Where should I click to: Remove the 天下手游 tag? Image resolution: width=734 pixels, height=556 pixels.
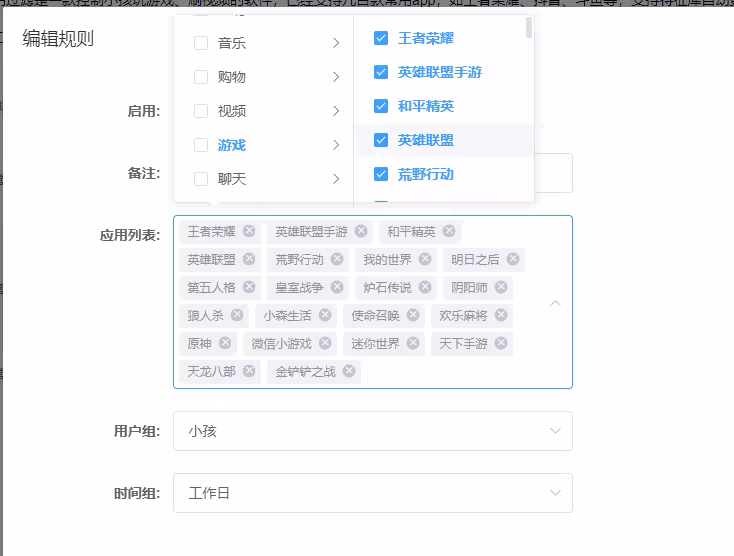click(501, 343)
